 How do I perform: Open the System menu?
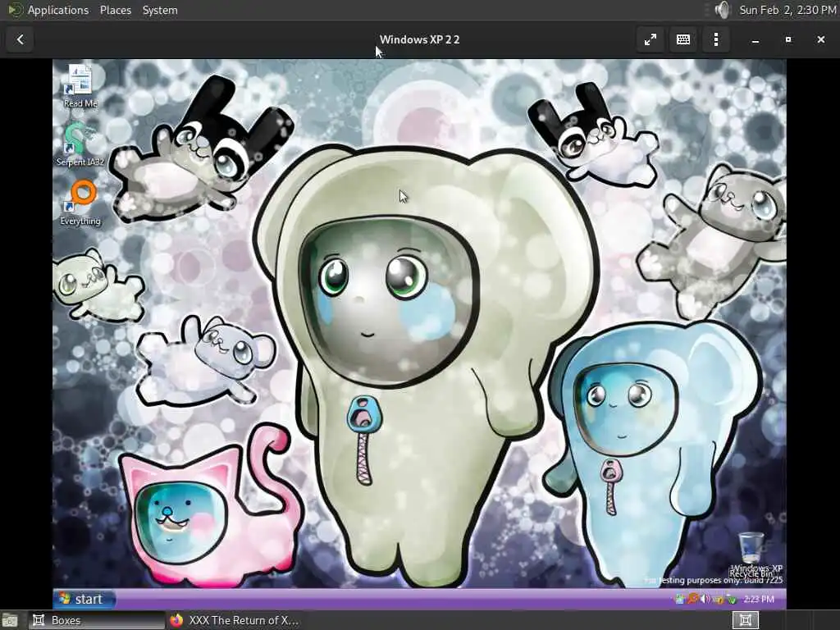160,10
